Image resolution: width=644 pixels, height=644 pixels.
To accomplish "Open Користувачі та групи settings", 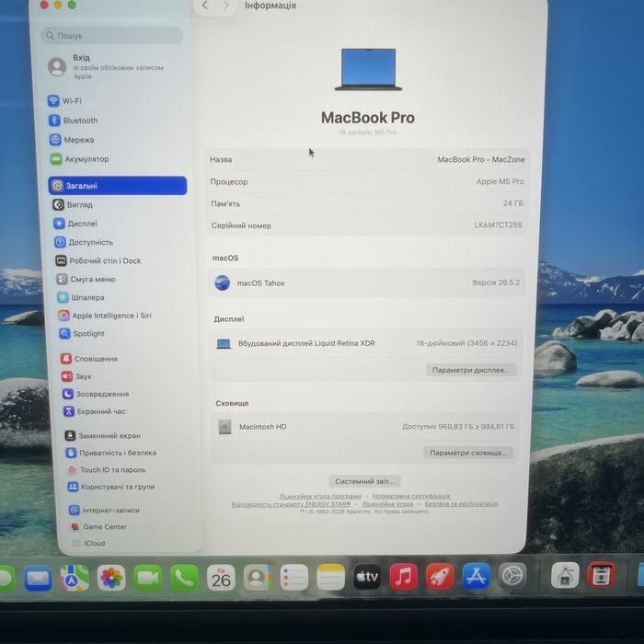I will click(111, 487).
